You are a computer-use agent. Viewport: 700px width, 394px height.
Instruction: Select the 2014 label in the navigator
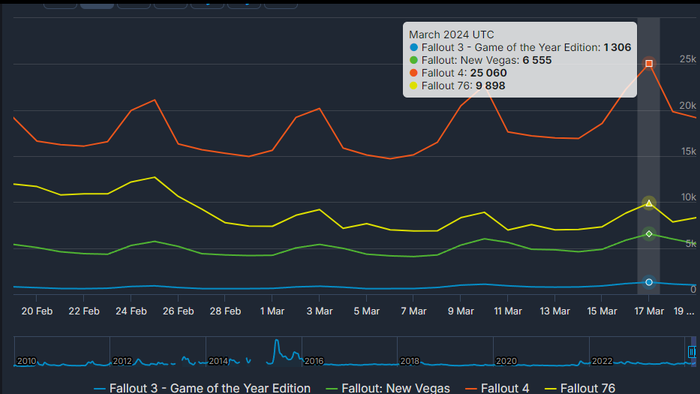(218, 361)
